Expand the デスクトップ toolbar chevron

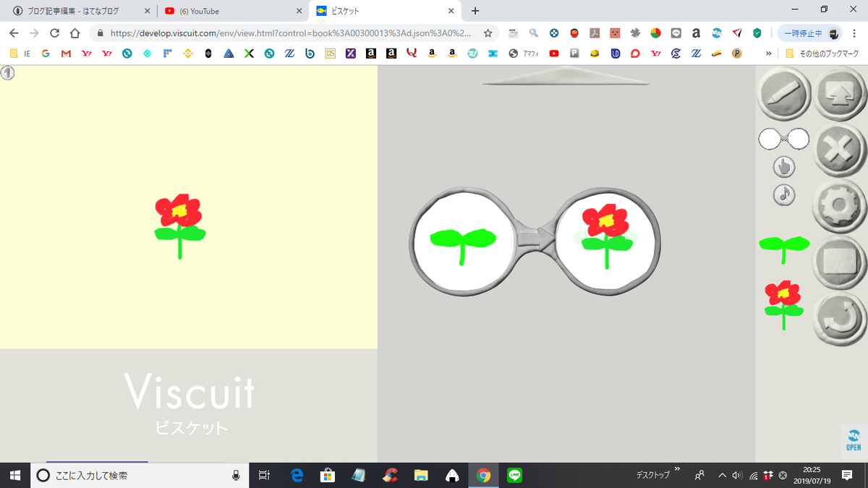678,468
